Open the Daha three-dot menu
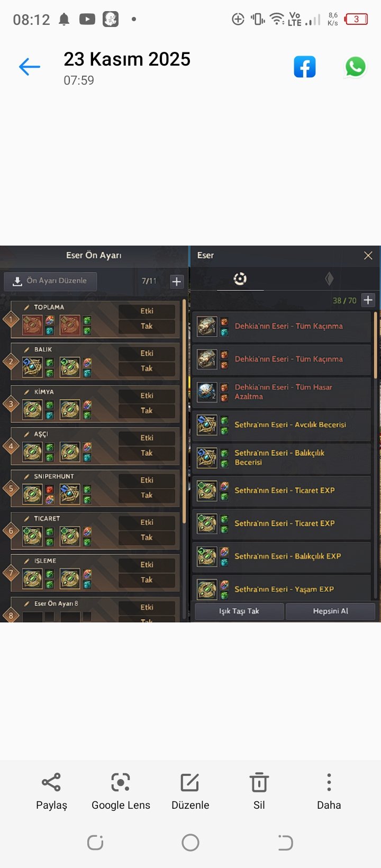The width and height of the screenshot is (381, 868). point(329,782)
